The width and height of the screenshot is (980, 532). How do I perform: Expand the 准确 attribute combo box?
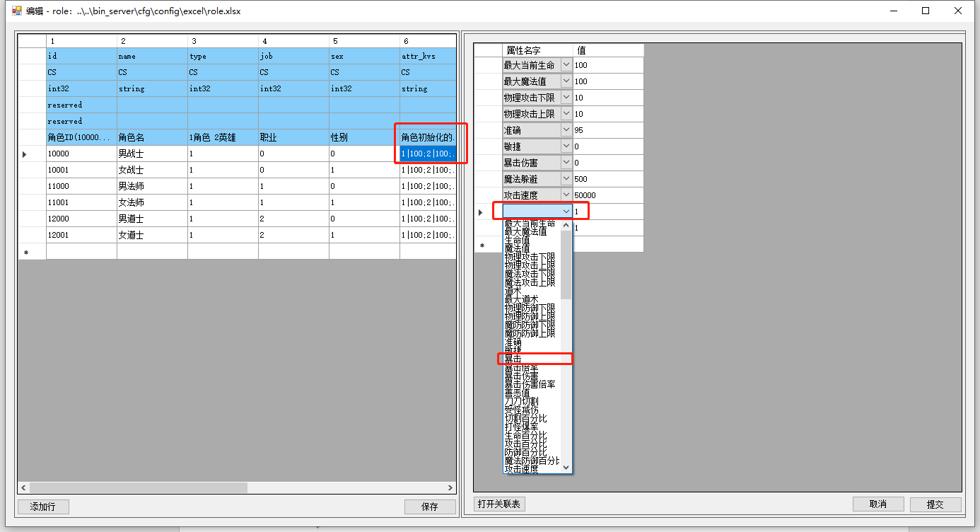[x=566, y=130]
